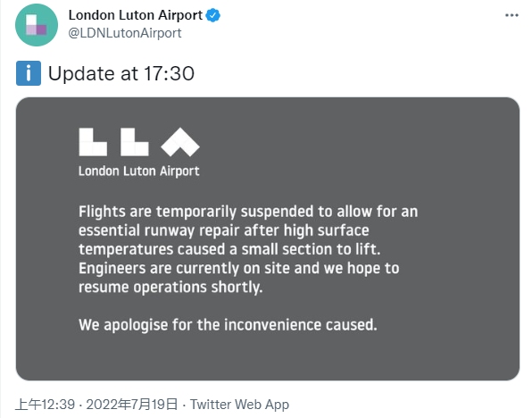Click the first white L shape in logo

pos(93,142)
